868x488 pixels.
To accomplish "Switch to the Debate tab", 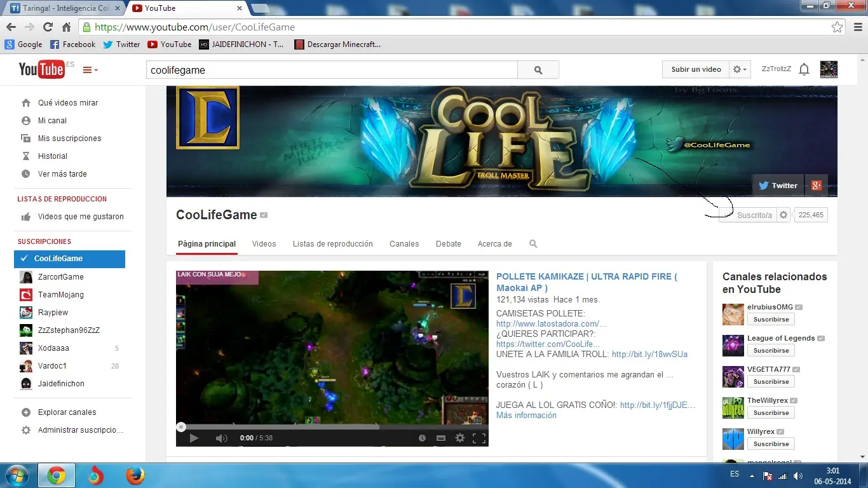I will point(449,243).
